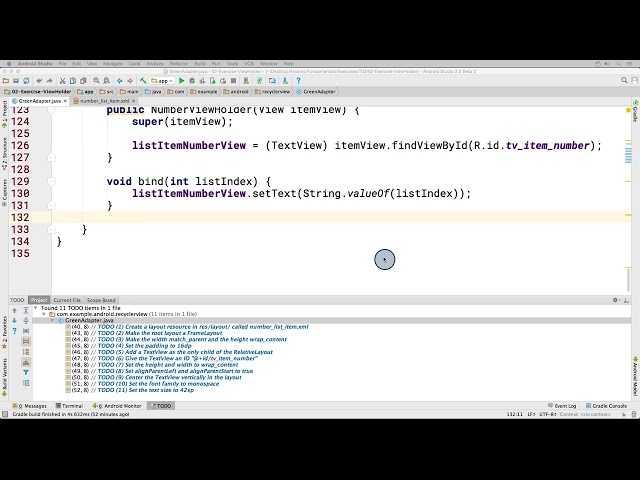This screenshot has width=640, height=480.
Task: Undo the last edit via toolbar
Action: point(39,81)
